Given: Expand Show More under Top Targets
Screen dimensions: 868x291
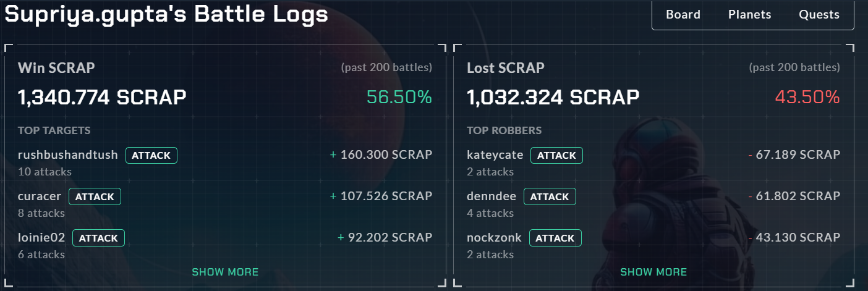Looking at the screenshot, I should pyautogui.click(x=225, y=272).
